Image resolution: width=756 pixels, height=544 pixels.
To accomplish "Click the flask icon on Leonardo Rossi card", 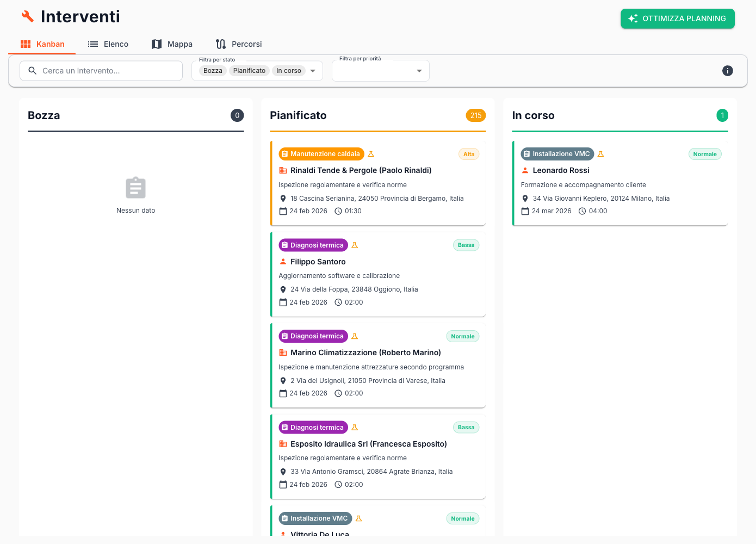I will [x=600, y=154].
